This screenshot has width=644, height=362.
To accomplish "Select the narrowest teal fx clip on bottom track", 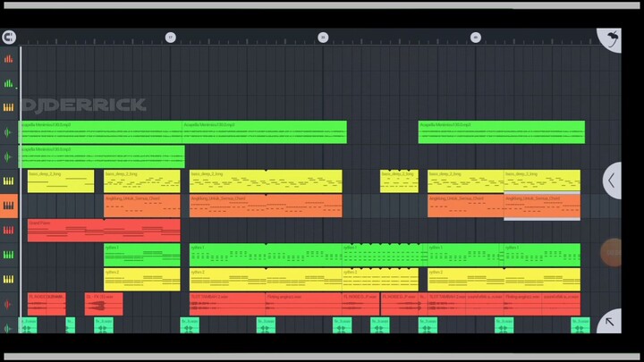I will (71, 325).
